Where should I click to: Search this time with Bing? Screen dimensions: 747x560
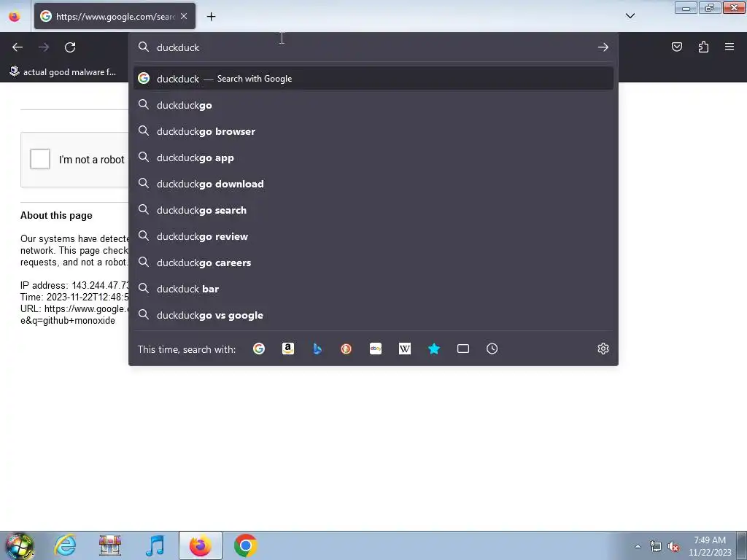pyautogui.click(x=317, y=349)
